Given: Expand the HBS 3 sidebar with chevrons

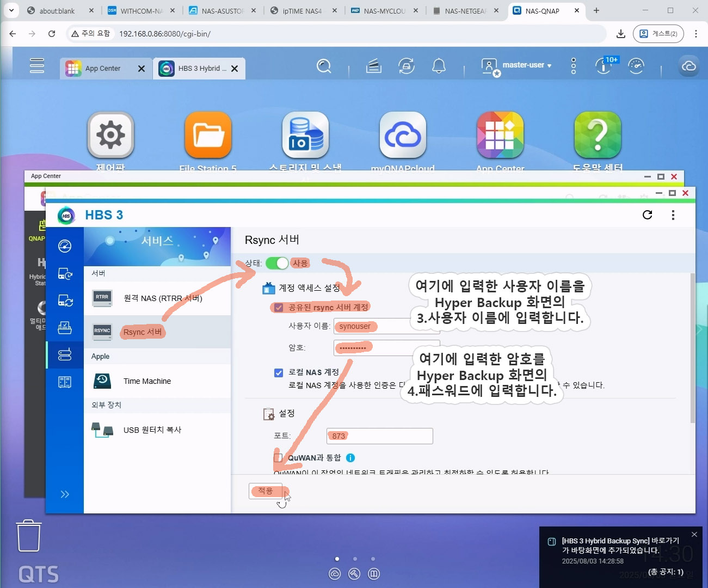Looking at the screenshot, I should coord(65,494).
